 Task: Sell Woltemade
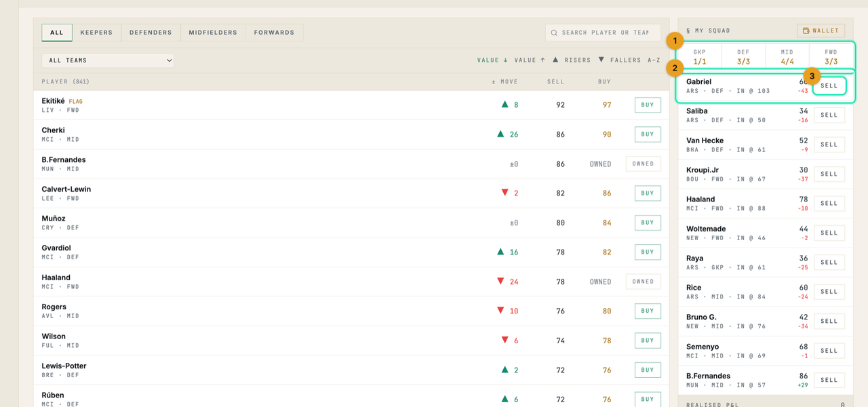click(x=829, y=233)
